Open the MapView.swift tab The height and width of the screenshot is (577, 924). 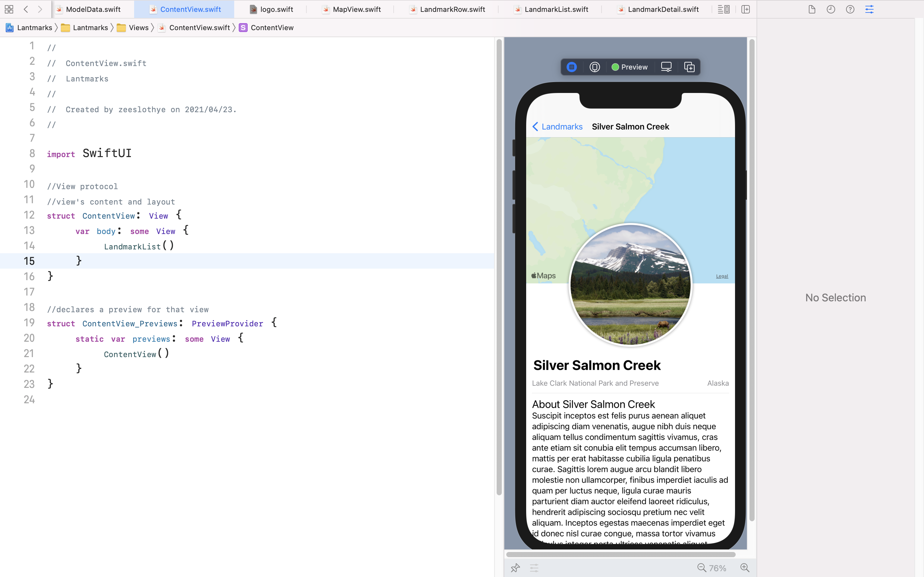click(356, 9)
